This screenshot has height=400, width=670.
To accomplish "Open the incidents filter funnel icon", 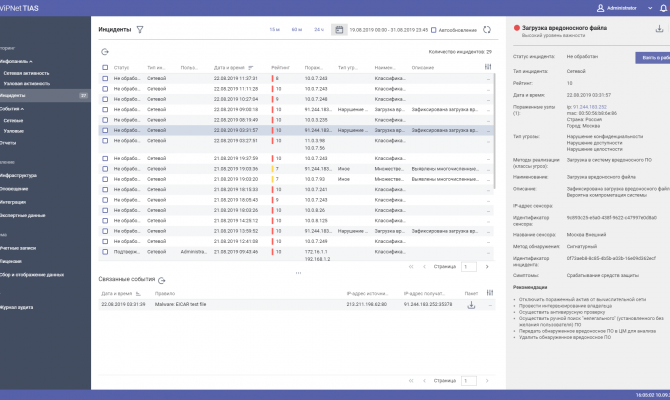I will click(x=140, y=29).
